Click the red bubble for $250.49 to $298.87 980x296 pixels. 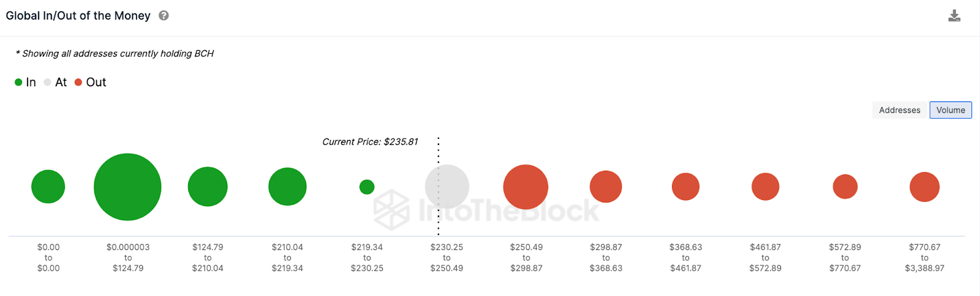pos(526,187)
